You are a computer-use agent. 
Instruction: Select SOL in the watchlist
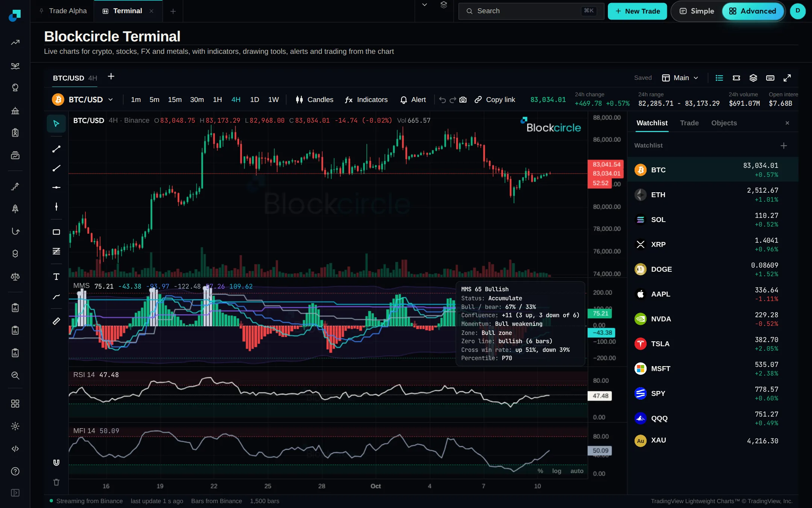pyautogui.click(x=713, y=219)
